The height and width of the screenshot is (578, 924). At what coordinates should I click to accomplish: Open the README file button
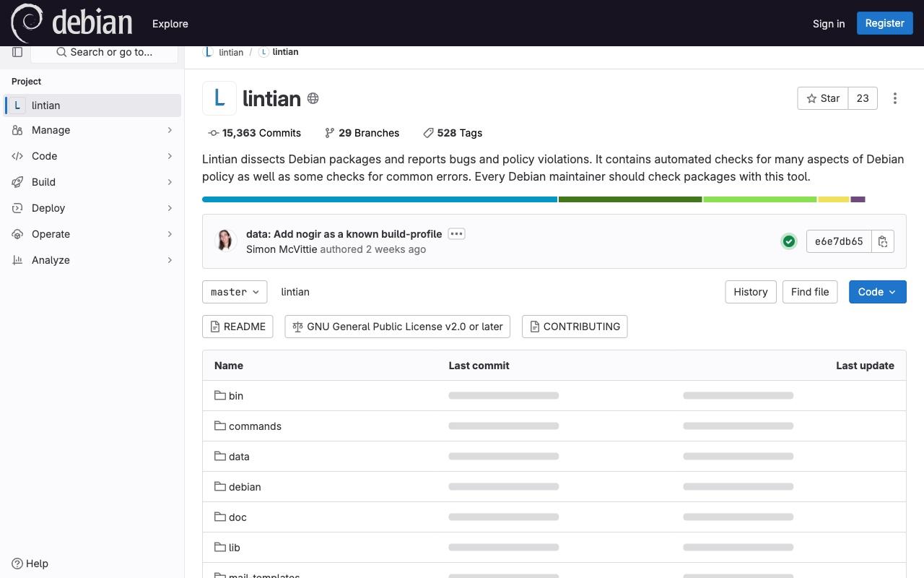point(237,327)
